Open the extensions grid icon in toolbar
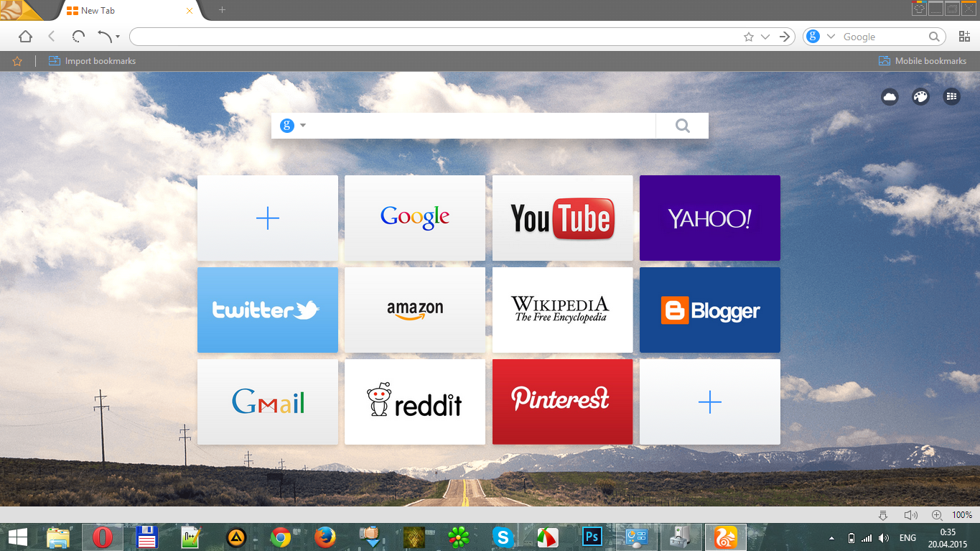 pyautogui.click(x=964, y=37)
